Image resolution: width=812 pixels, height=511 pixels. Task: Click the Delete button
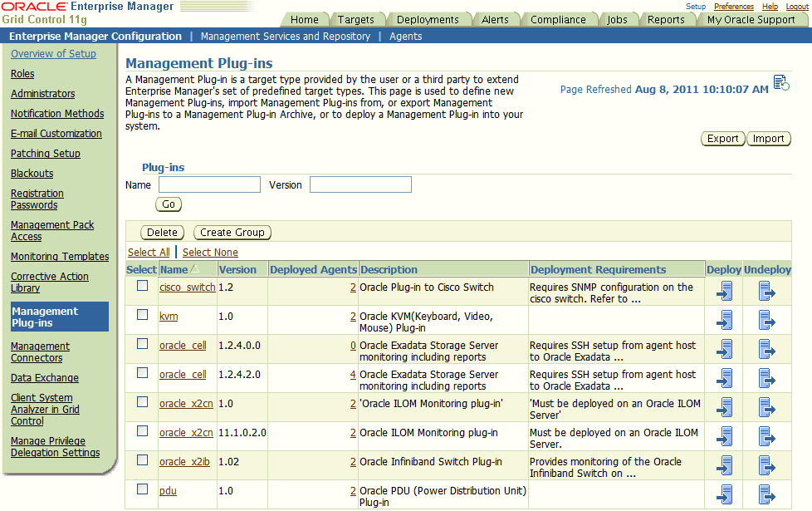162,232
